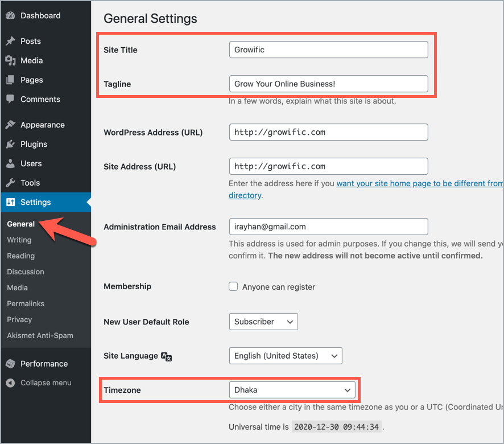Click the Comments speech bubble icon

[10, 99]
